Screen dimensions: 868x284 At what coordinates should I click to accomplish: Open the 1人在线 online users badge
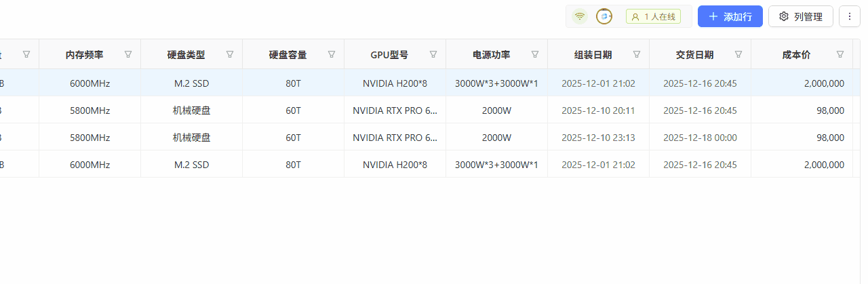pos(653,16)
